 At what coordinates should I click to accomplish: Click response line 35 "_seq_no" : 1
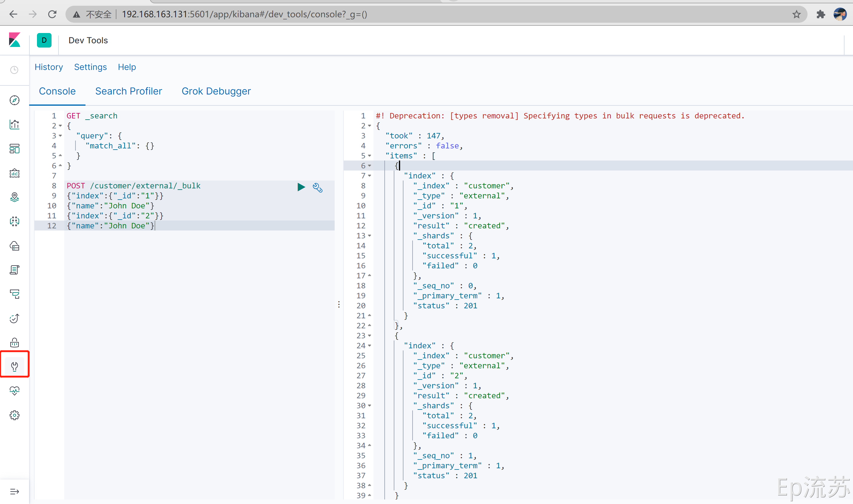445,456
